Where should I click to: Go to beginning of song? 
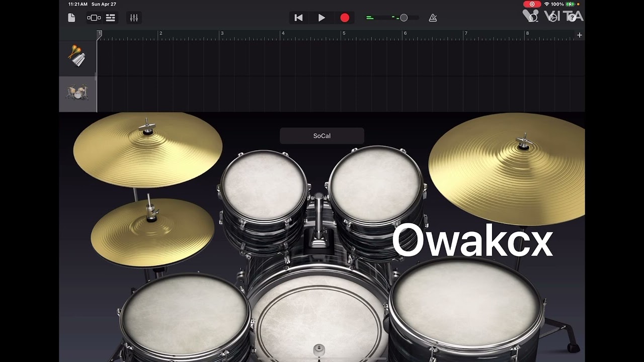(298, 18)
